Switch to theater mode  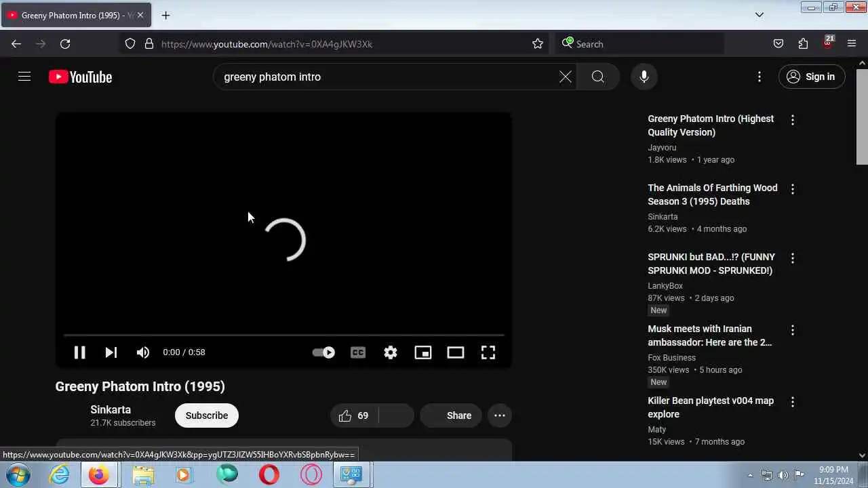(x=456, y=352)
